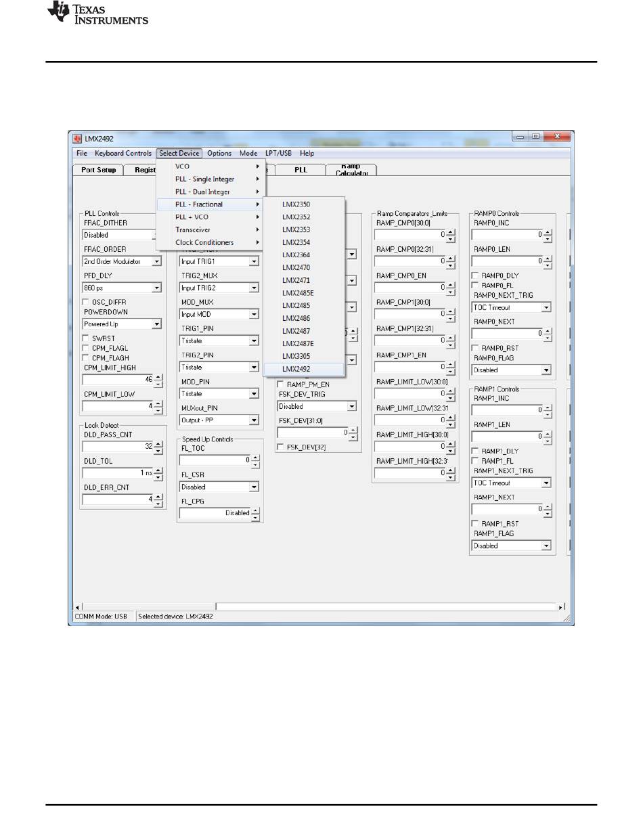Enable the RAMP1_RST checkbox
Viewport: 643px width, 840px height.
(x=475, y=524)
